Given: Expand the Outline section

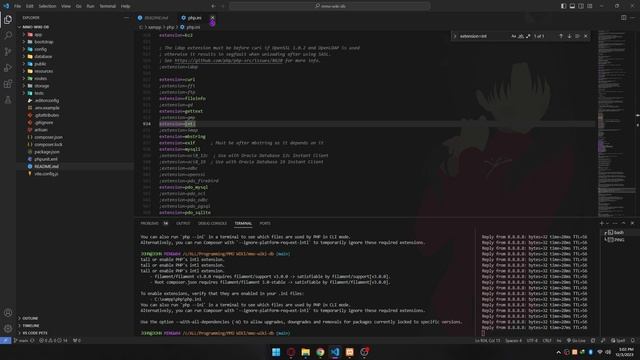Looking at the screenshot, I should 30,318.
